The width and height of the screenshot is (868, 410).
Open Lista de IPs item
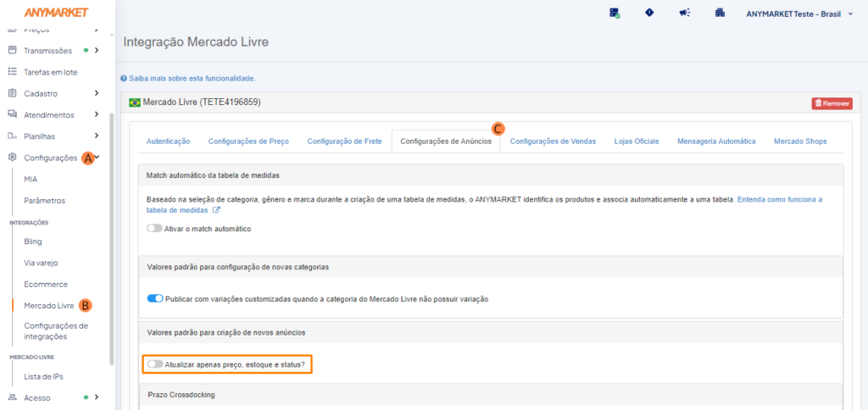tap(44, 376)
